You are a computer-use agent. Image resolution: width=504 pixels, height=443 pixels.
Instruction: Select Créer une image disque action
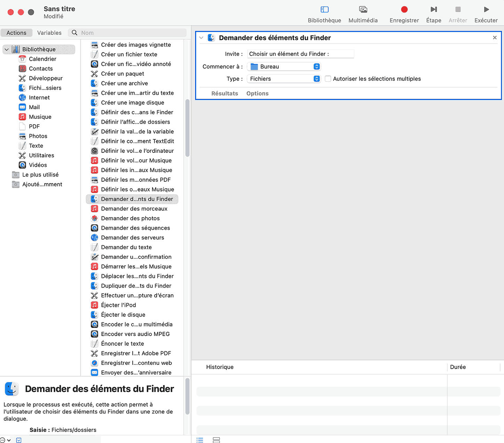pos(133,103)
